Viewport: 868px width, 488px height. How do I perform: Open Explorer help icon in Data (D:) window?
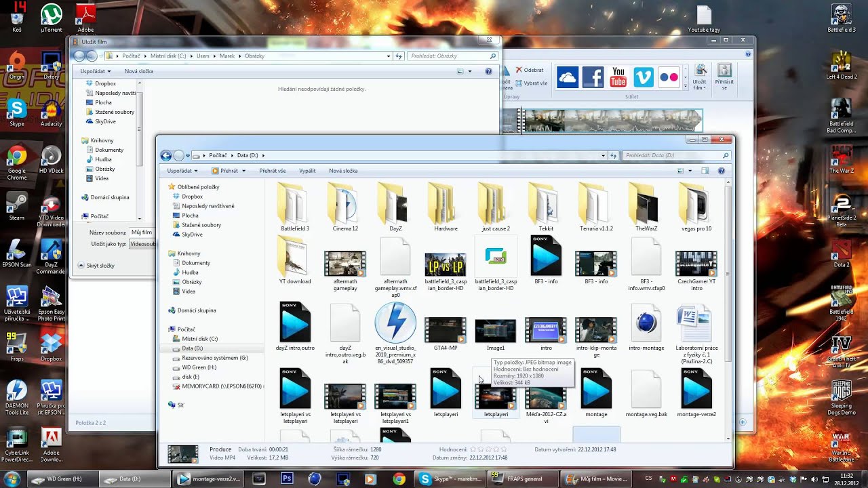pyautogui.click(x=721, y=171)
